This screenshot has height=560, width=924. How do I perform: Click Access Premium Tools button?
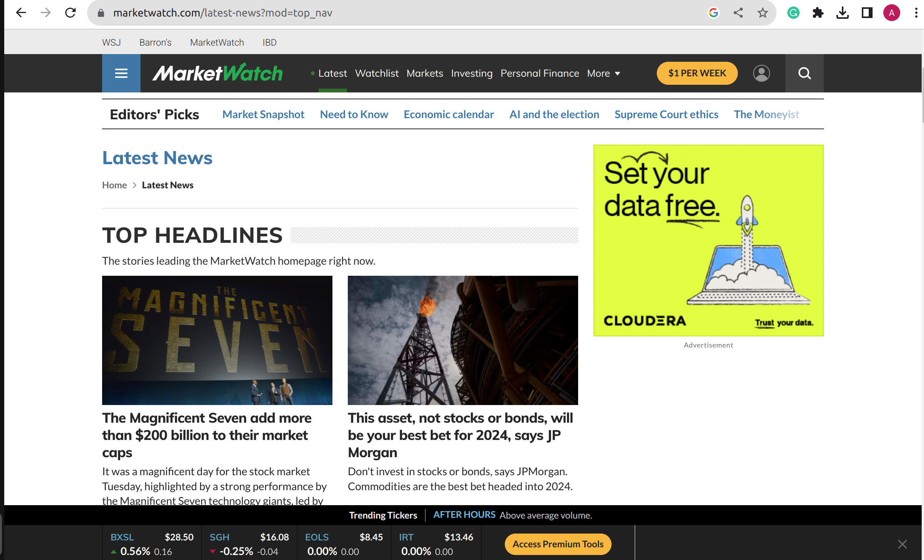(x=557, y=544)
